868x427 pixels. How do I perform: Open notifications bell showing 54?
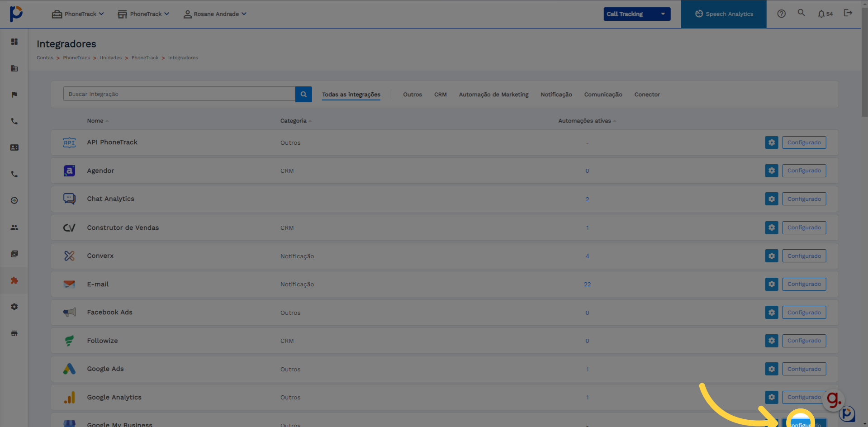(x=825, y=14)
